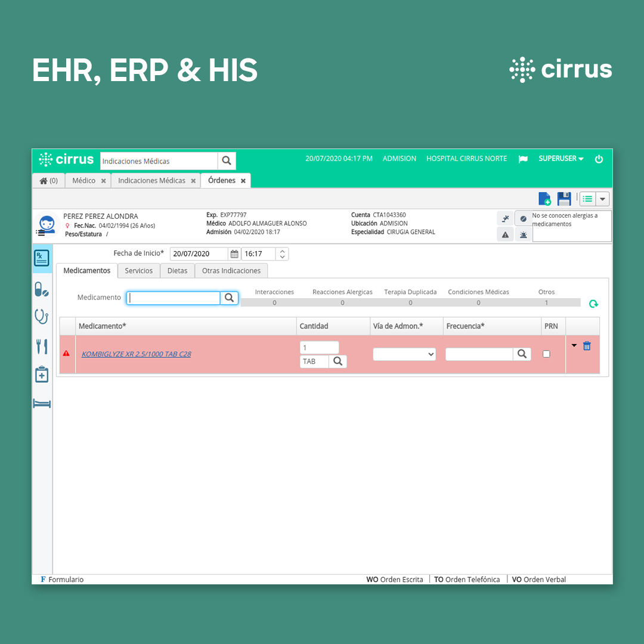Close the Médico tab

pos(104,181)
